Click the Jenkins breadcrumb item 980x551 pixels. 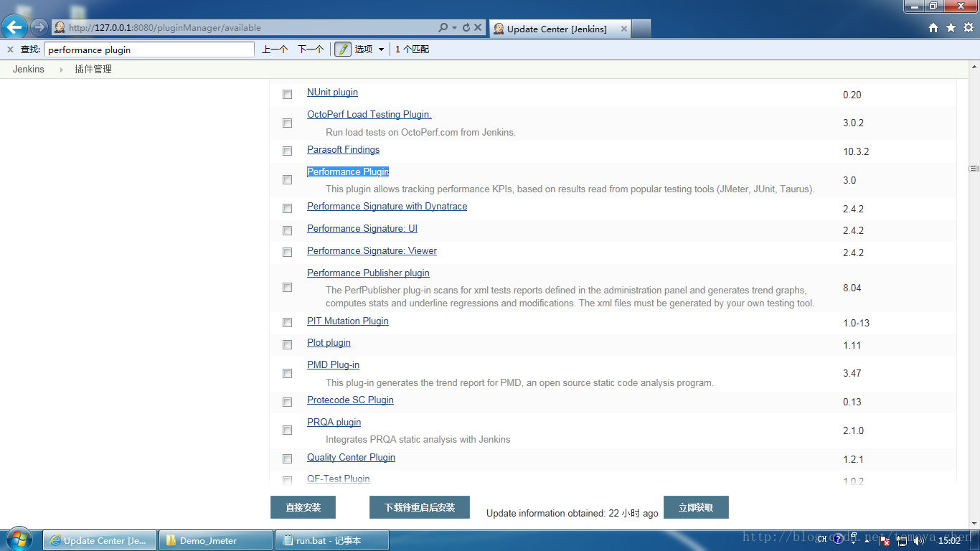pos(29,70)
